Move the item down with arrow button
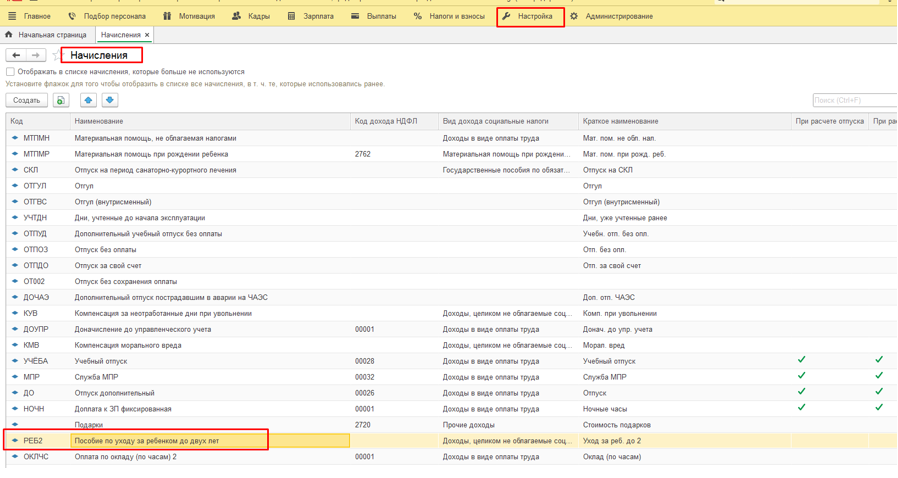898x478 pixels. (x=110, y=100)
